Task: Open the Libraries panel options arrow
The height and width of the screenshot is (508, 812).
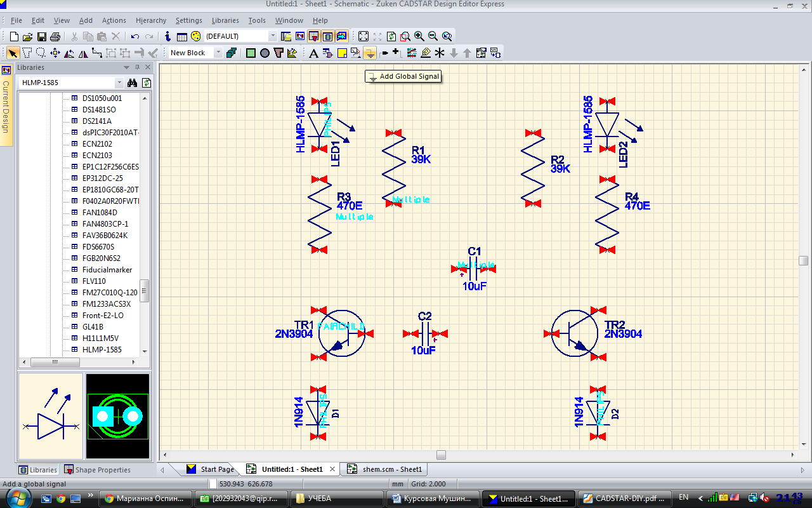Action: click(x=127, y=67)
